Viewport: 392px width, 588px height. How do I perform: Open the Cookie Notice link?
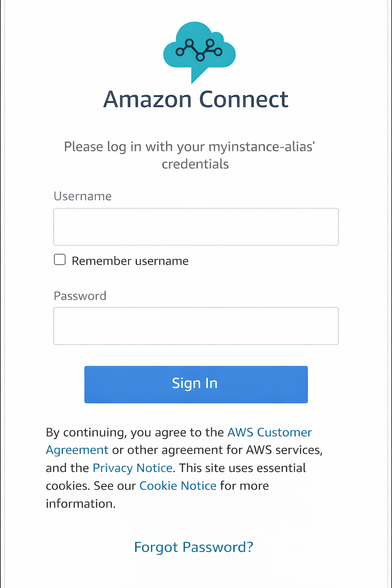(178, 486)
